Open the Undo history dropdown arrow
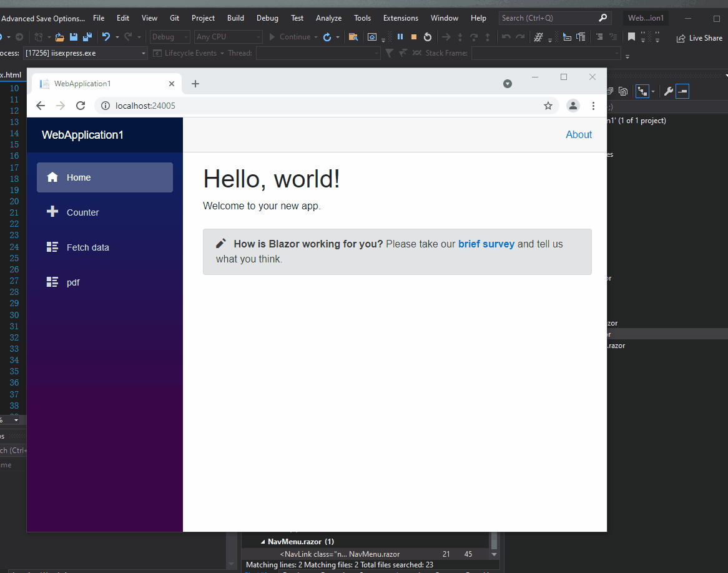Viewport: 728px width, 573px height. pos(117,37)
